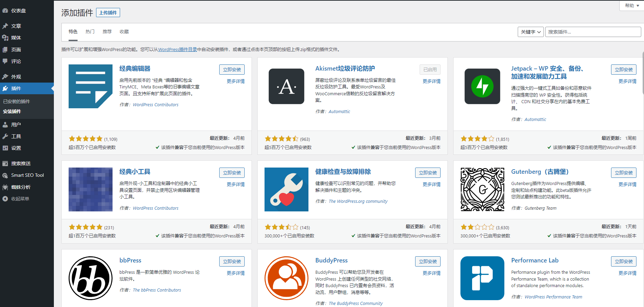Screen dimensions: 644x307
Task: Click the Jetpack green lightning icon
Action: tap(482, 86)
